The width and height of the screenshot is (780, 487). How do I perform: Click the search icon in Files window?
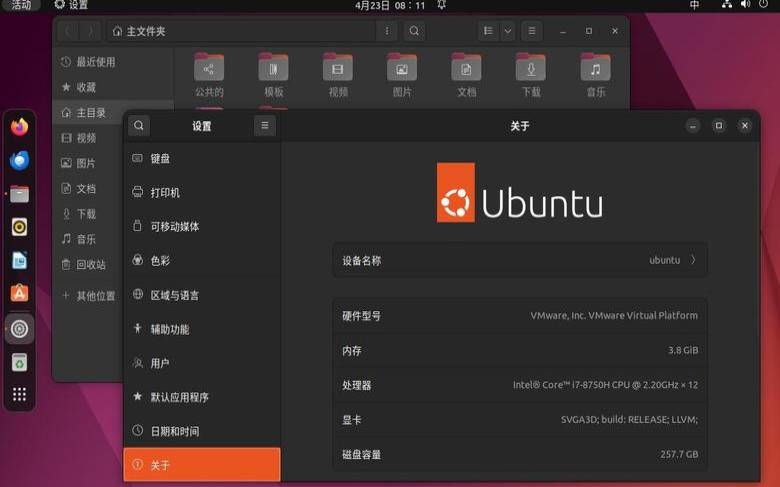tap(414, 31)
